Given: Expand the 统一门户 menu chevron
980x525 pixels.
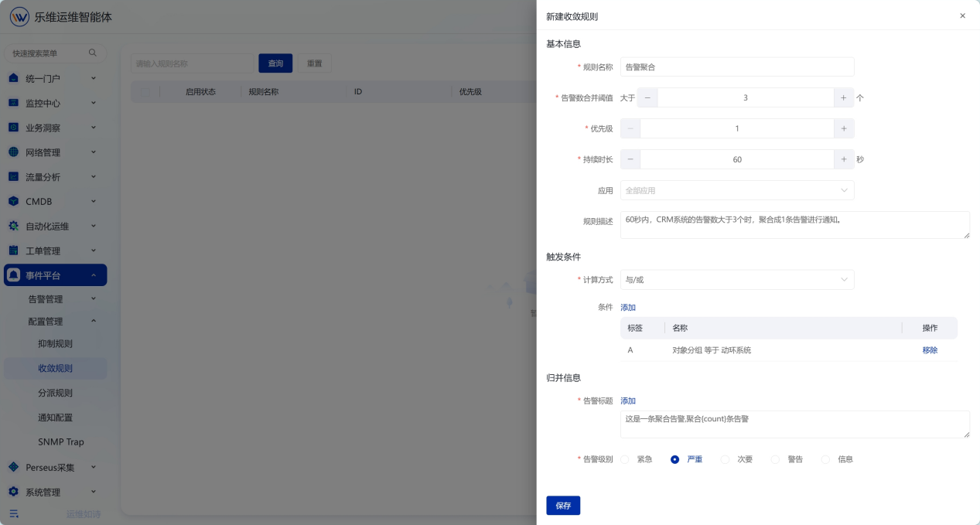Looking at the screenshot, I should (x=94, y=78).
